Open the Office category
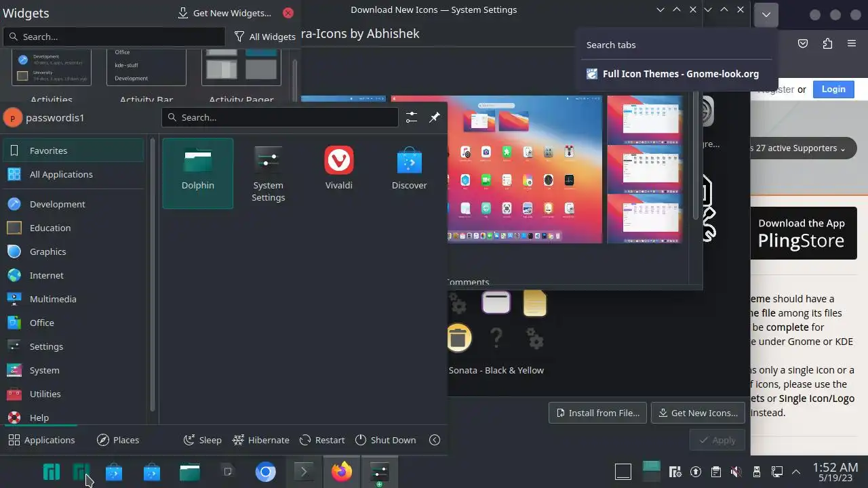This screenshot has height=488, width=868. tap(73, 323)
